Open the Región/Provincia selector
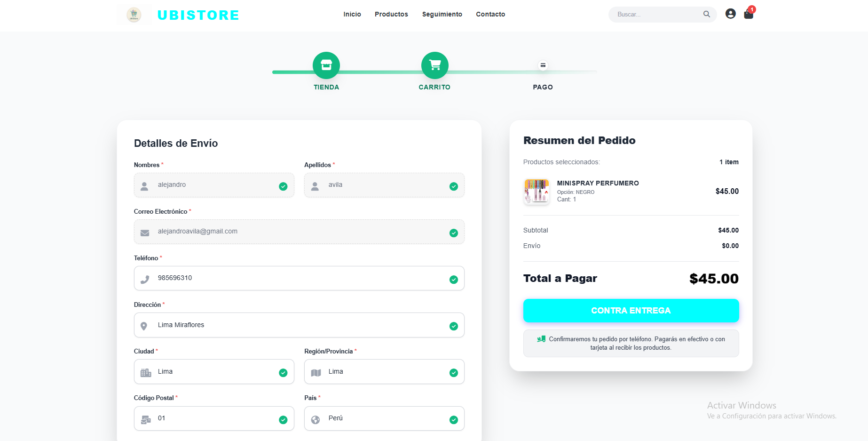Image resolution: width=868 pixels, height=441 pixels. pyautogui.click(x=384, y=371)
